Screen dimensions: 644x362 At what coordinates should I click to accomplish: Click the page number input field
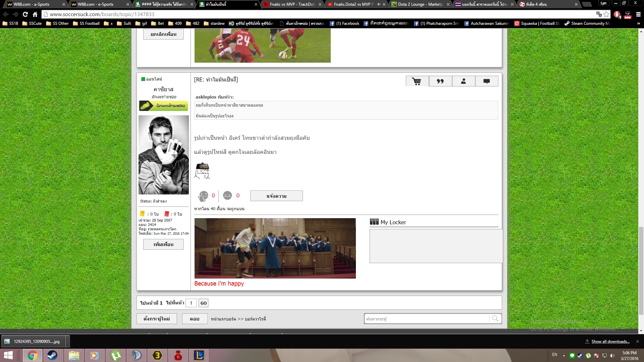click(x=191, y=303)
